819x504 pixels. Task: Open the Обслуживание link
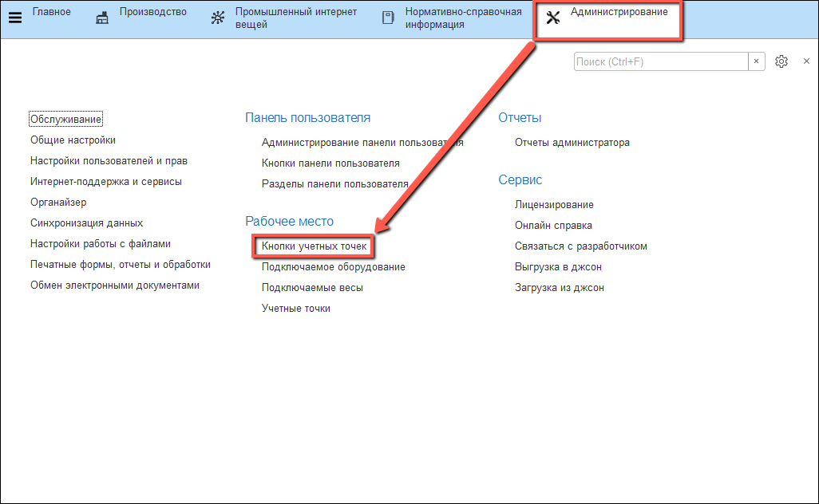[x=65, y=120]
